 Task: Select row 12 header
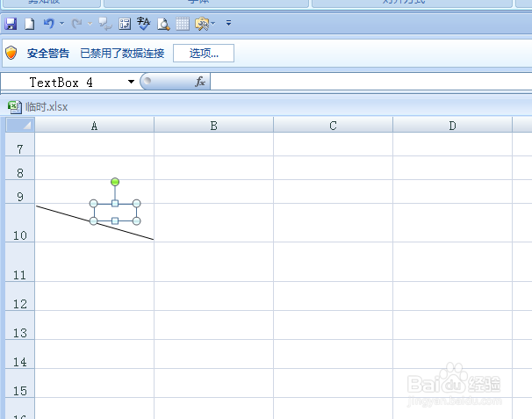(20, 296)
